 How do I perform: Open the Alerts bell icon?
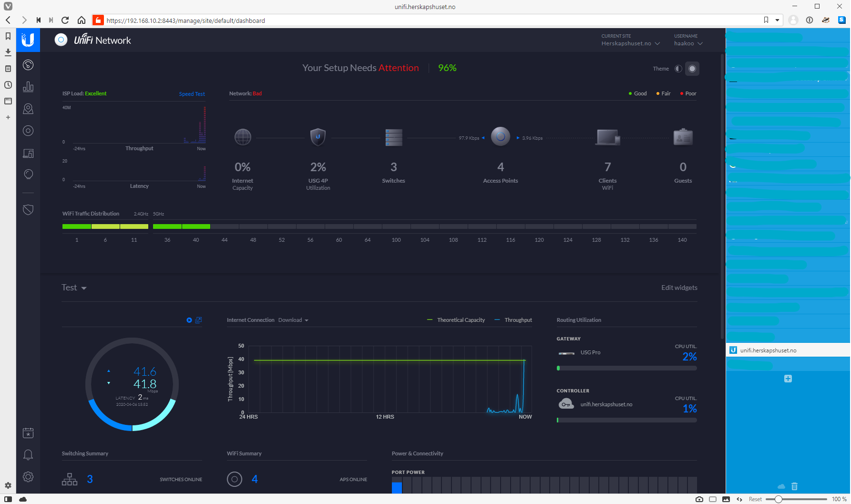coord(28,455)
